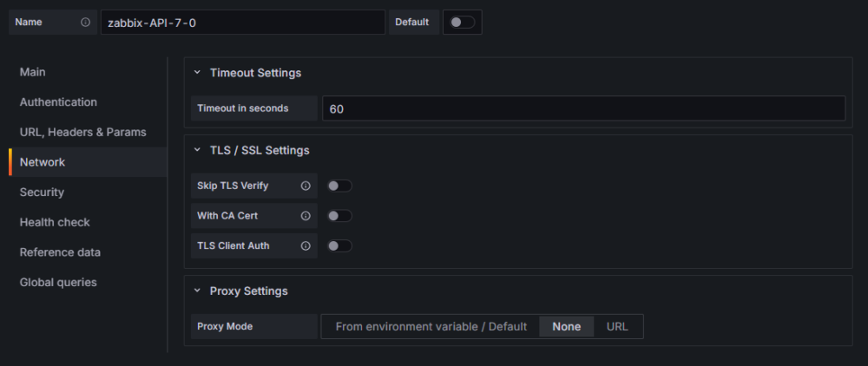The image size is (868, 366).
Task: Go to the Authentication section
Action: coord(58,102)
